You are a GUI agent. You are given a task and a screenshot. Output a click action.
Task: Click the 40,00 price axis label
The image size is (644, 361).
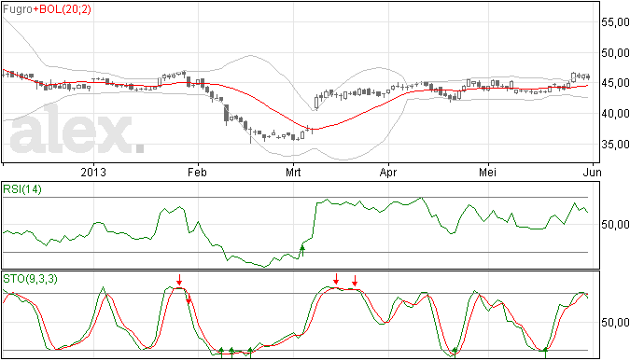pos(616,114)
